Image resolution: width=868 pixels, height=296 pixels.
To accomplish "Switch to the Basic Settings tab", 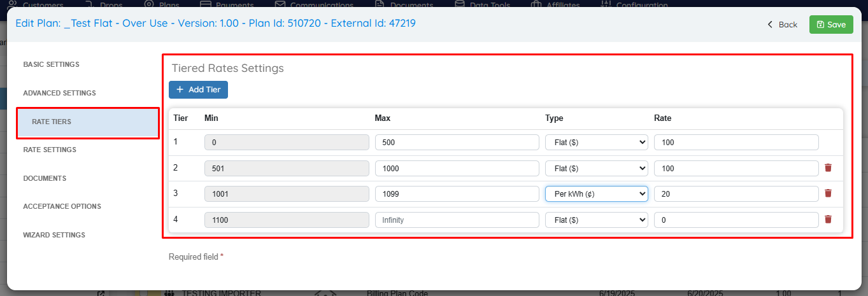I will point(51,64).
